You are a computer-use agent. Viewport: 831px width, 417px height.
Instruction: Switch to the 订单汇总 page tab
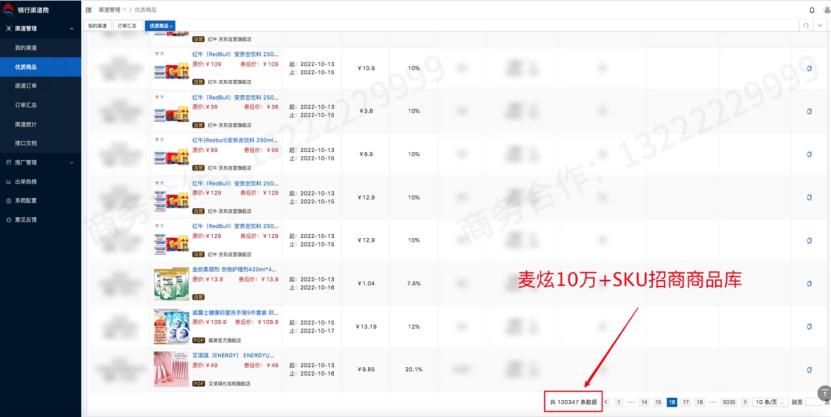click(x=127, y=25)
